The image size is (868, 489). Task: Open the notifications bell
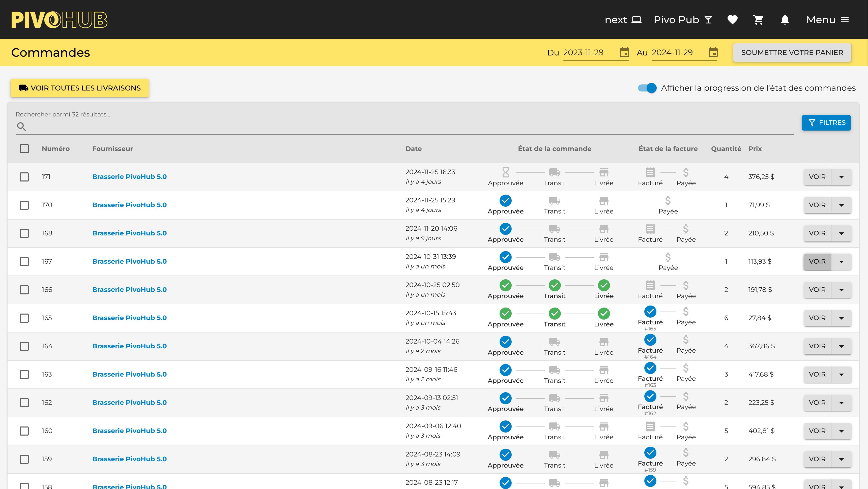click(x=785, y=19)
